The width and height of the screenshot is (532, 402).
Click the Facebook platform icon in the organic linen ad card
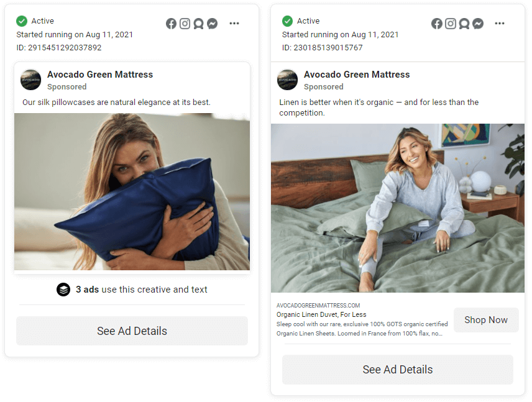click(x=437, y=24)
